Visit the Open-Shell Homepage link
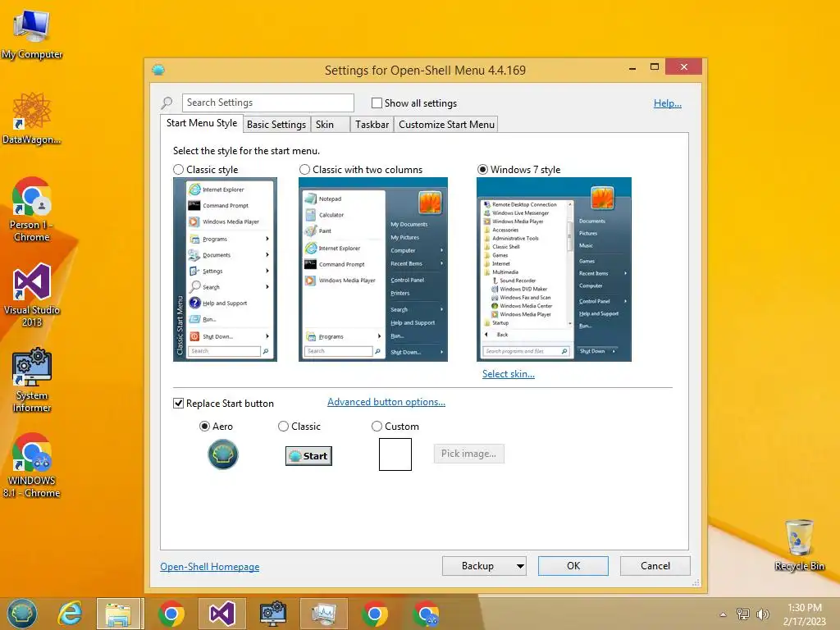 tap(209, 567)
